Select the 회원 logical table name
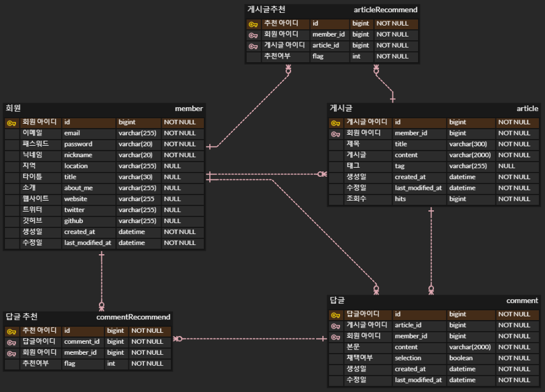 coord(13,109)
